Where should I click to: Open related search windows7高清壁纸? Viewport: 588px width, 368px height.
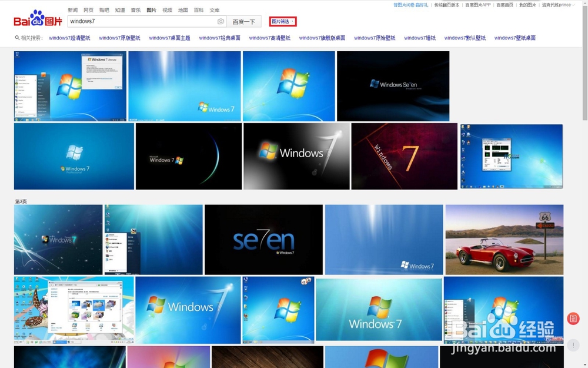coord(270,38)
